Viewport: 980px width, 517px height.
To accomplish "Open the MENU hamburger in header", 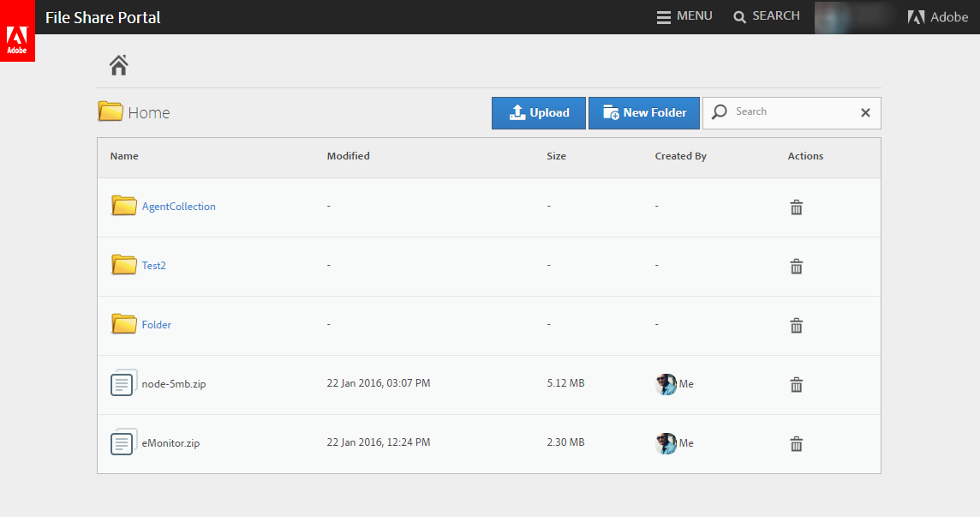I will [684, 16].
